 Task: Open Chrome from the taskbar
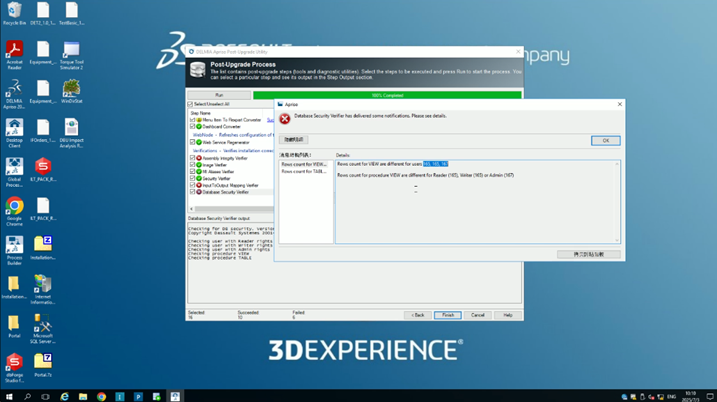(x=102, y=397)
